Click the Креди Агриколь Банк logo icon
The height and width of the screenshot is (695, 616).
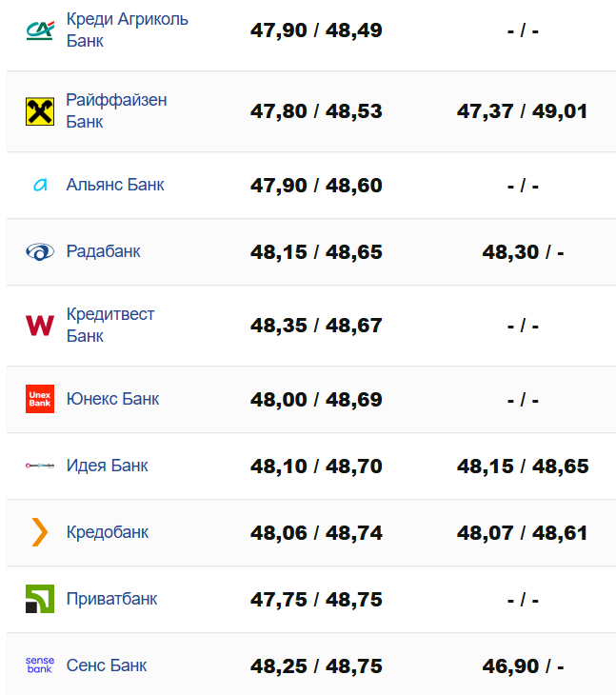point(39,30)
